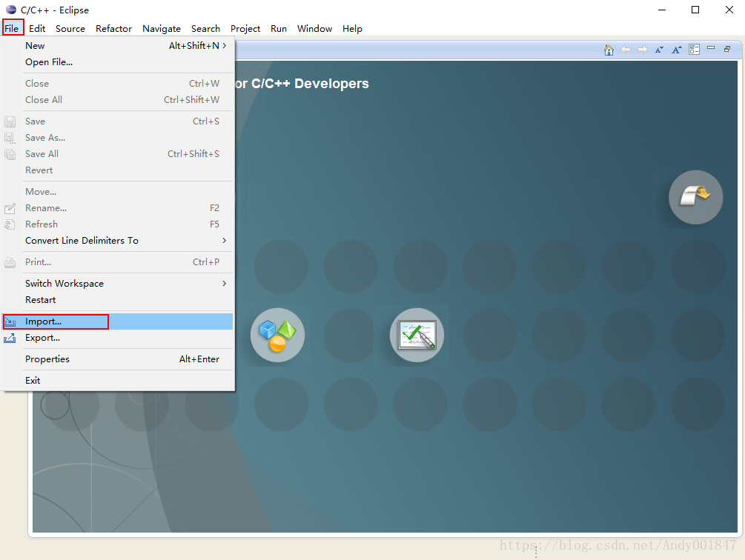Screen dimensions: 745x560
Task: Reduce font size with small A icon
Action: 659,50
